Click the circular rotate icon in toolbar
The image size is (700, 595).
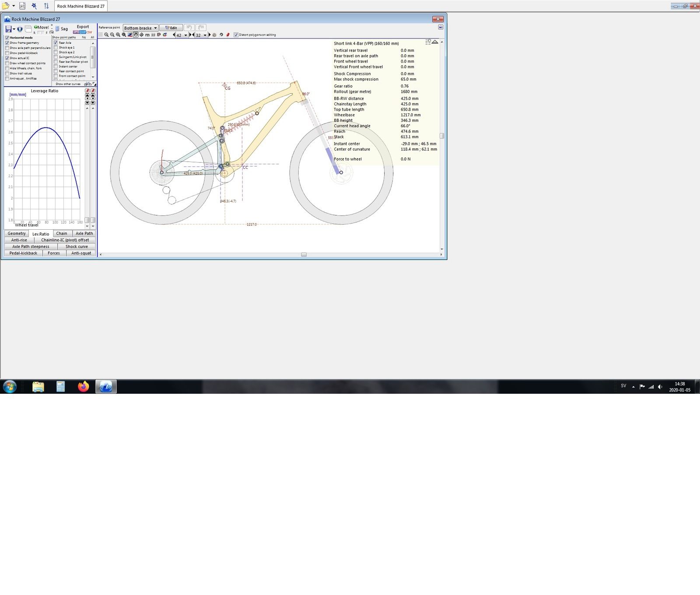[221, 35]
